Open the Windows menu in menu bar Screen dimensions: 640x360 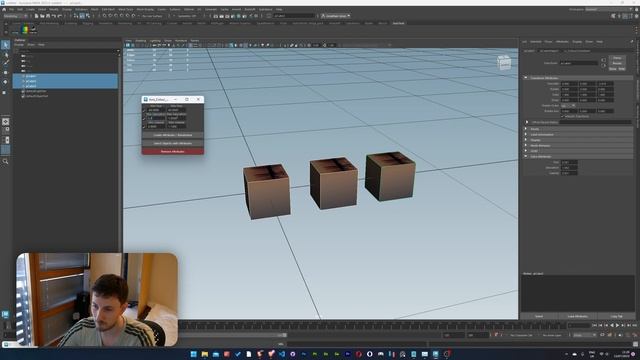pyautogui.click(x=81, y=9)
